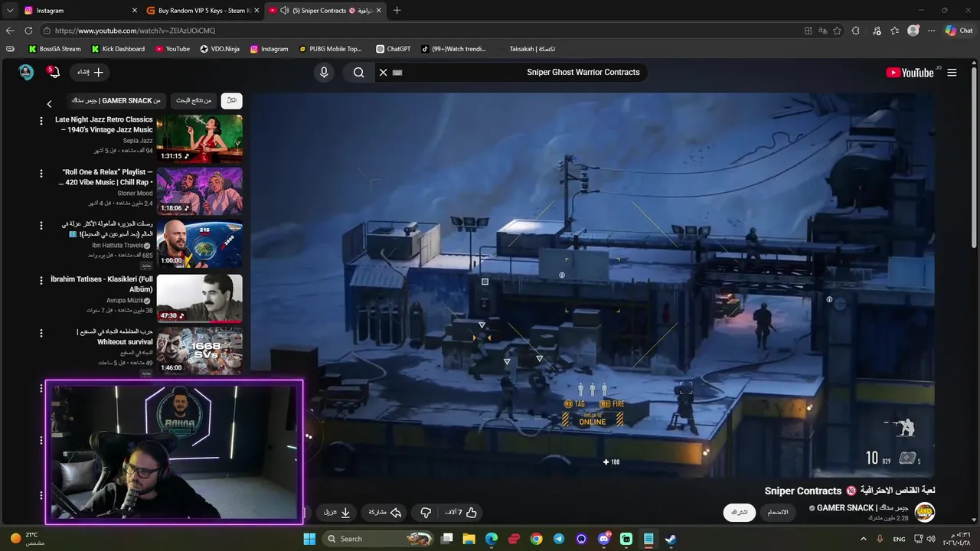Open Sepia Jazz channel name

138,141
